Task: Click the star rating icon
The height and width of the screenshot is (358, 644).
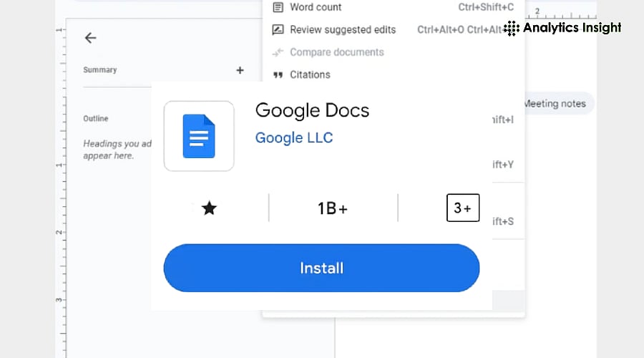Action: click(209, 208)
